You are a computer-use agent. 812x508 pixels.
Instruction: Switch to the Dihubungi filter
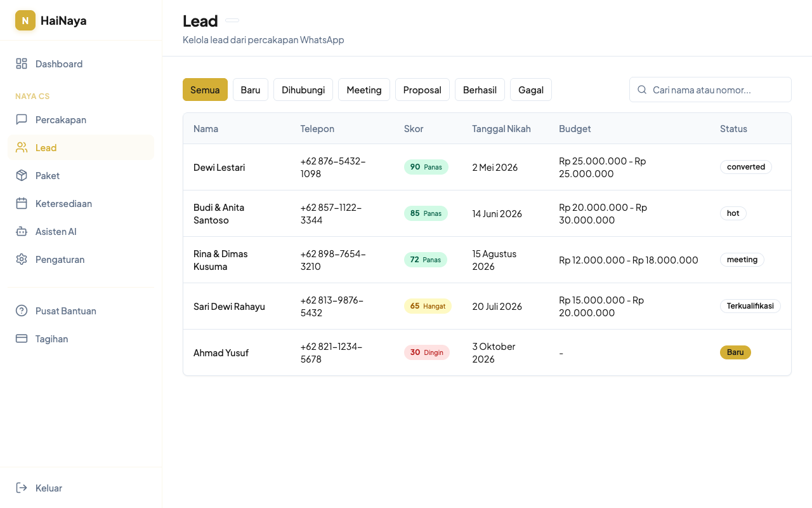click(x=303, y=90)
